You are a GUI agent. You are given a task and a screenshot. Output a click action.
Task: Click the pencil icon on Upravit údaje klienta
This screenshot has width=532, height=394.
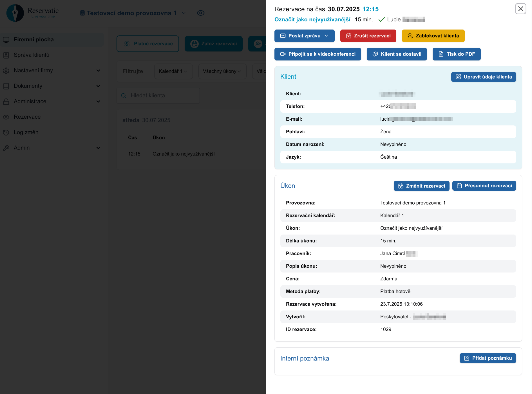tap(458, 77)
